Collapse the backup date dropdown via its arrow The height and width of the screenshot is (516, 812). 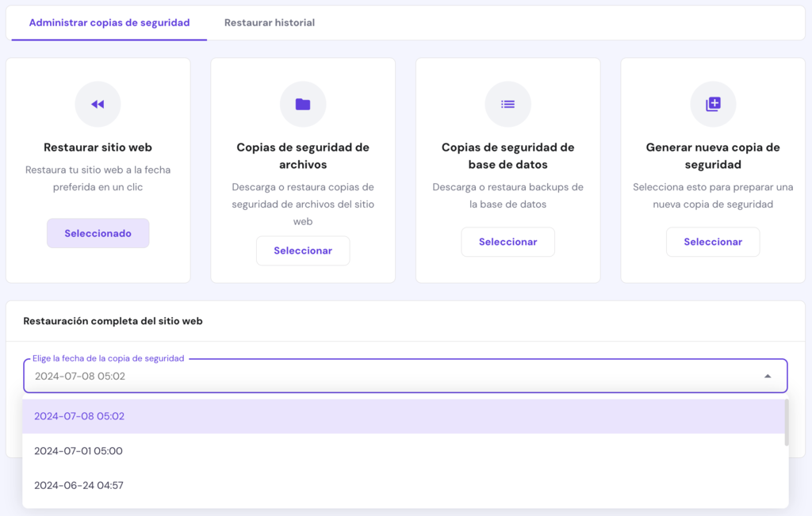coord(767,376)
